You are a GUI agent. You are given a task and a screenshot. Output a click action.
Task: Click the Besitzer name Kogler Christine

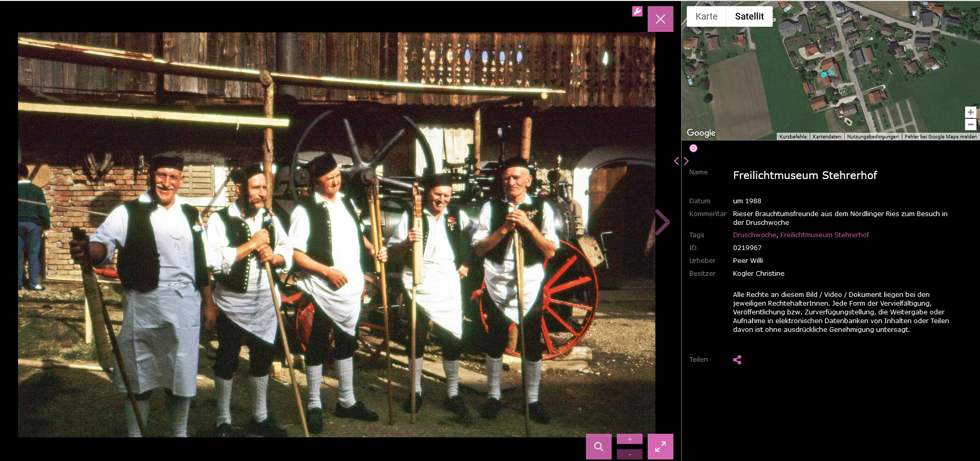[759, 274]
